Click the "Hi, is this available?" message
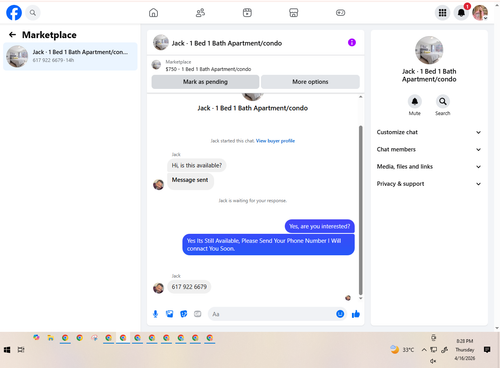This screenshot has width=500, height=368. tap(197, 165)
